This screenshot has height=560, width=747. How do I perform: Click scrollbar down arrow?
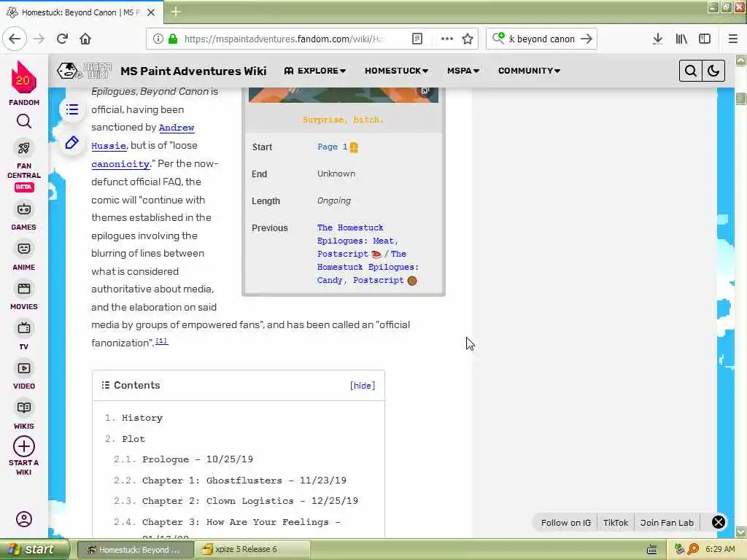click(x=741, y=532)
